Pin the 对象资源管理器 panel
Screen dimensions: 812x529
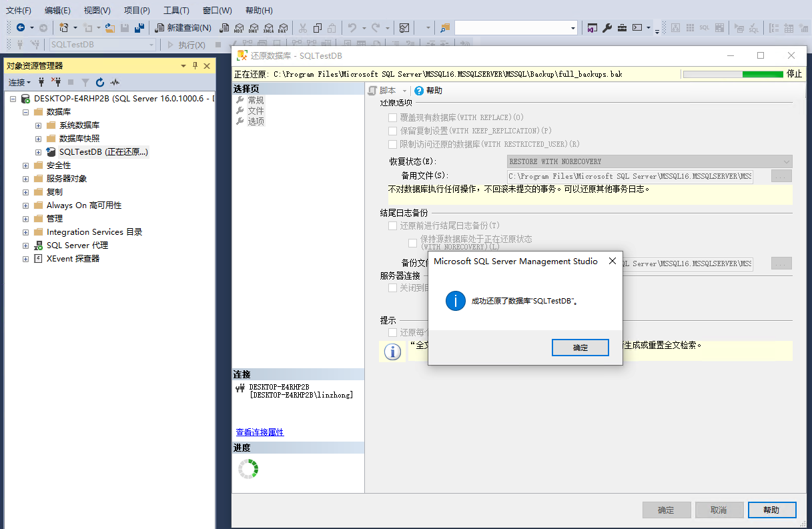[195, 65]
